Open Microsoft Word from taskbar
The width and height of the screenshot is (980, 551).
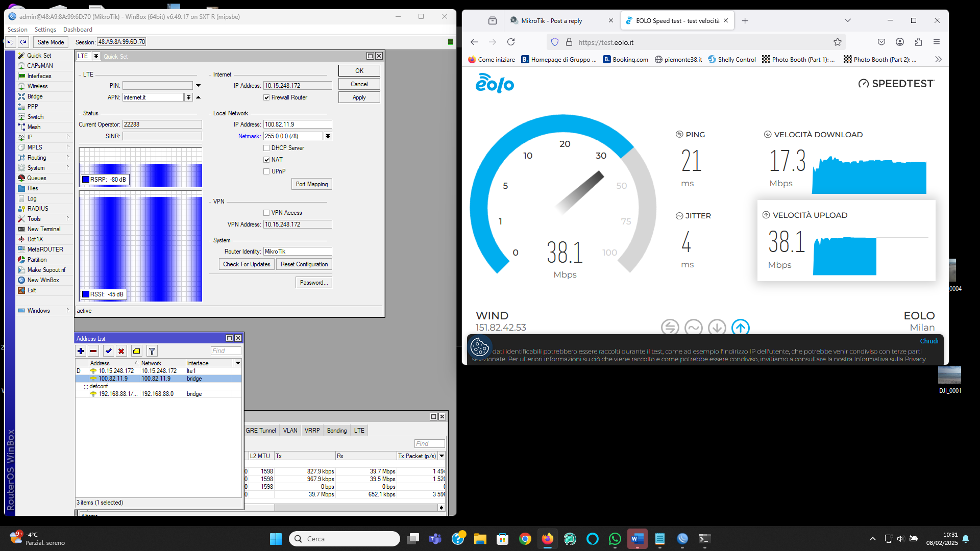click(638, 539)
